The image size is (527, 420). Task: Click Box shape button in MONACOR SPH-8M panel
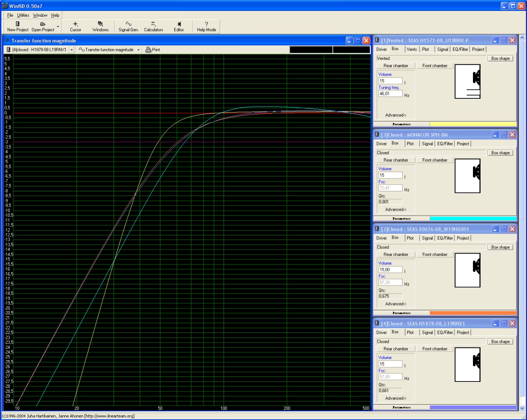click(x=500, y=153)
